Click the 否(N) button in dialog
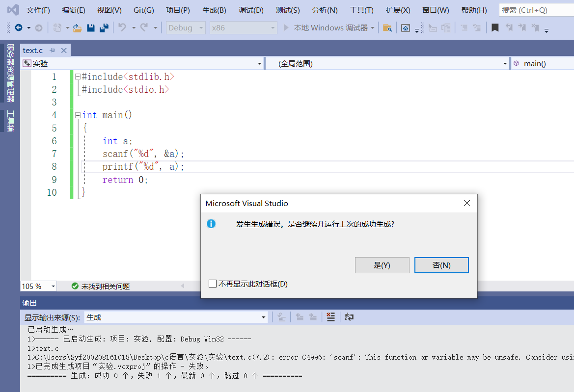 coord(441,265)
